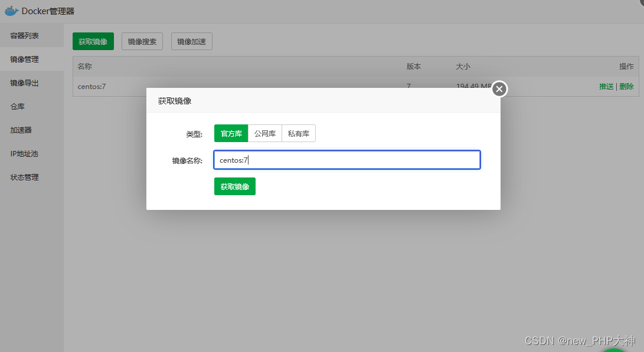Click the 镜像搜索 button
Image resolution: width=644 pixels, height=352 pixels.
142,41
